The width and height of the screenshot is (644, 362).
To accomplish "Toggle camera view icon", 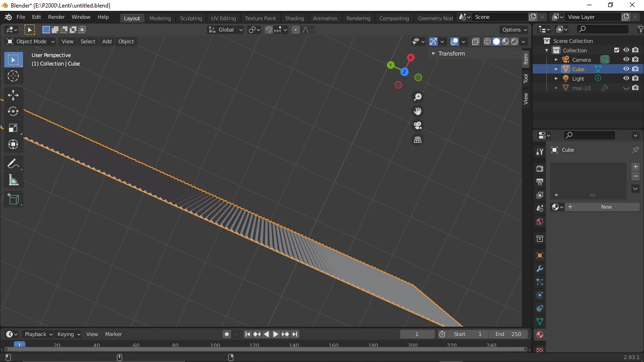I will point(418,125).
